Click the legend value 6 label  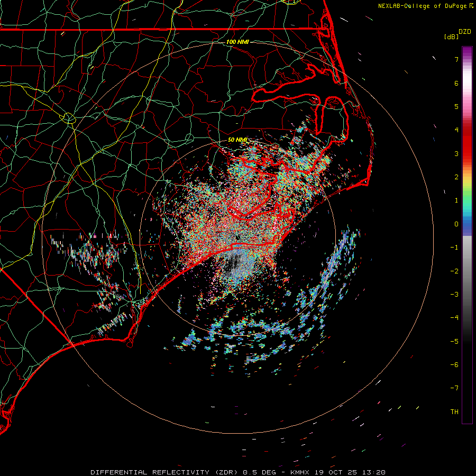(456, 83)
